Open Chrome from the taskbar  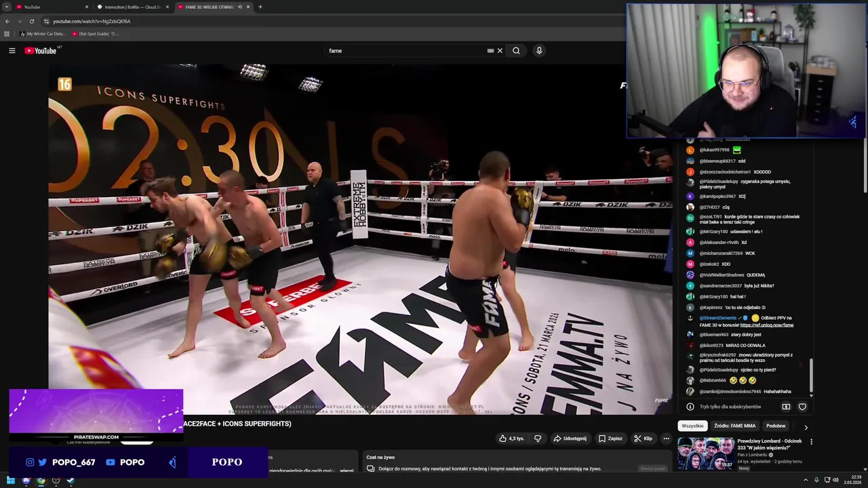(x=41, y=481)
